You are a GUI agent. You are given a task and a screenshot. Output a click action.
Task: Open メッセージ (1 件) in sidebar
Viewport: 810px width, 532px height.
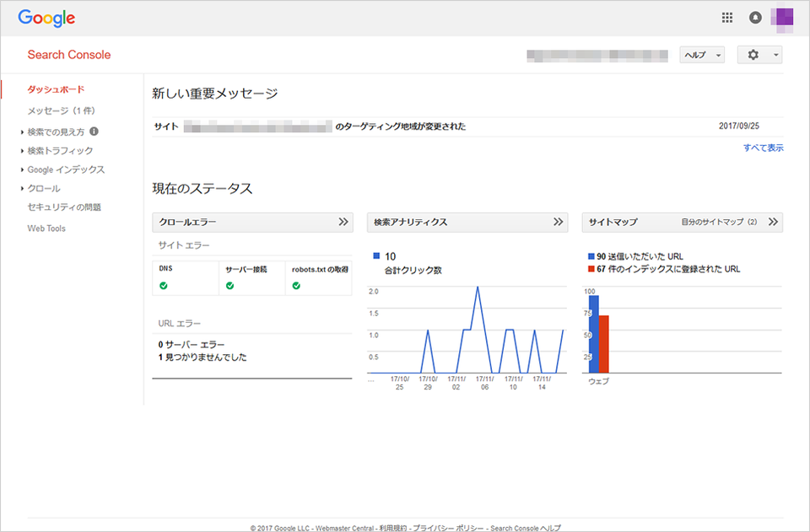pos(61,110)
